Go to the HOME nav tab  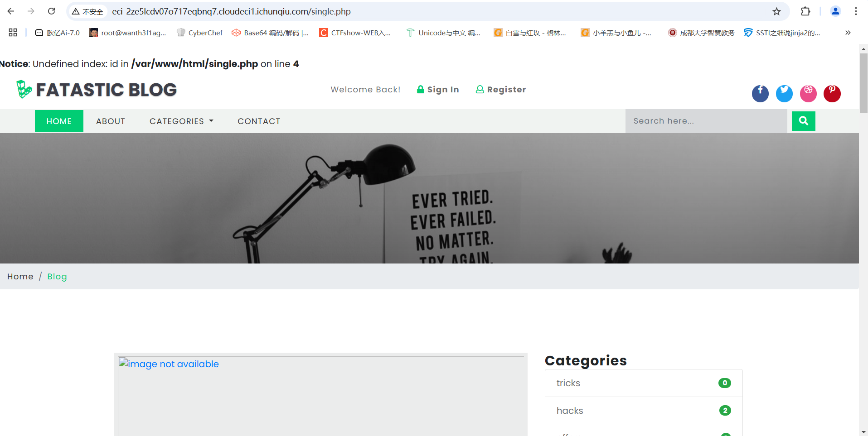click(x=59, y=121)
